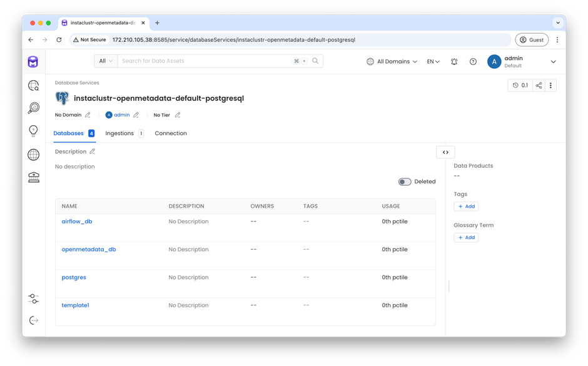Open the All Domains dropdown

coord(392,61)
